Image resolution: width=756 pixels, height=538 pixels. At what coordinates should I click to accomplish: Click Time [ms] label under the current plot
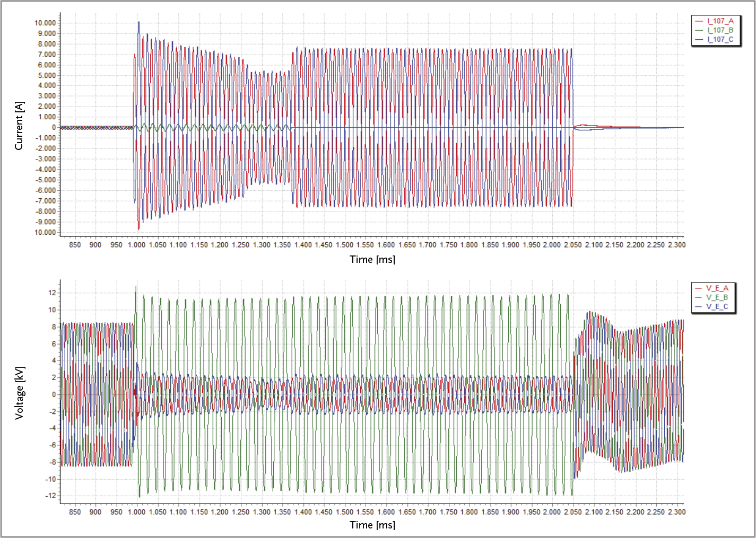tap(372, 259)
